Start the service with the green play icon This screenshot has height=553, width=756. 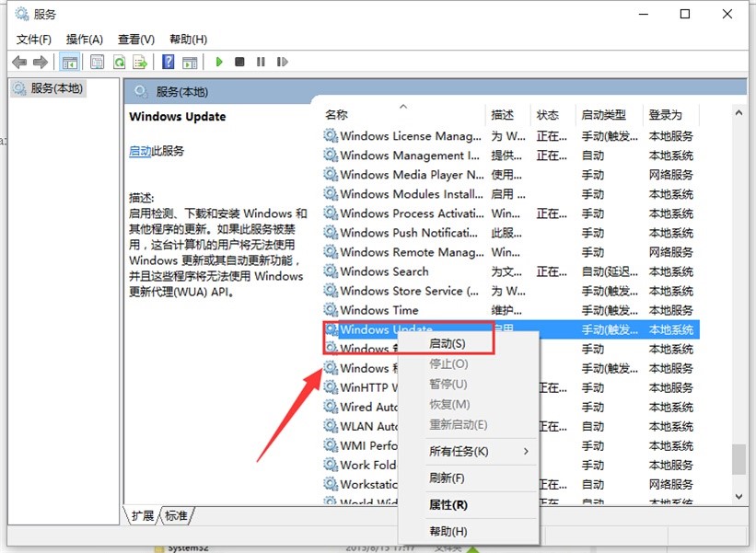pos(218,62)
